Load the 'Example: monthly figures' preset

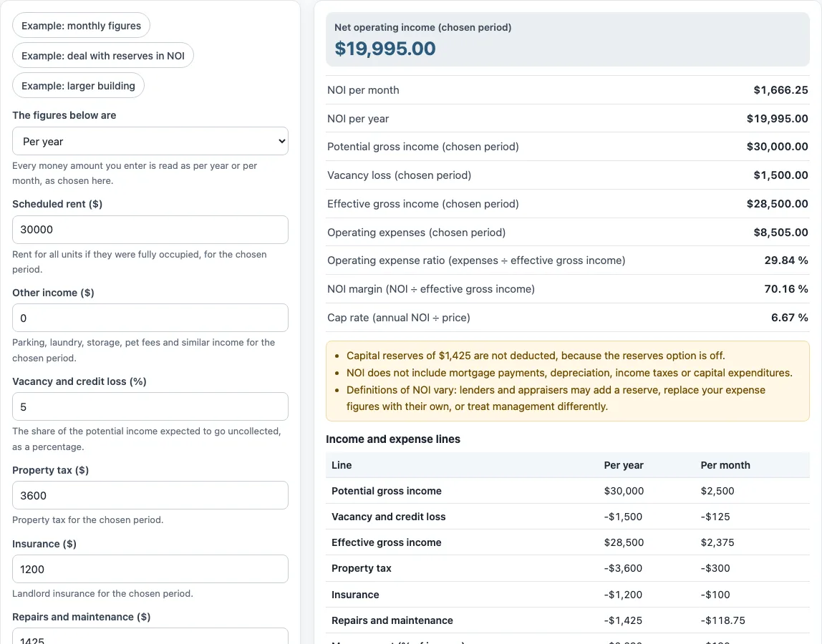coord(81,26)
